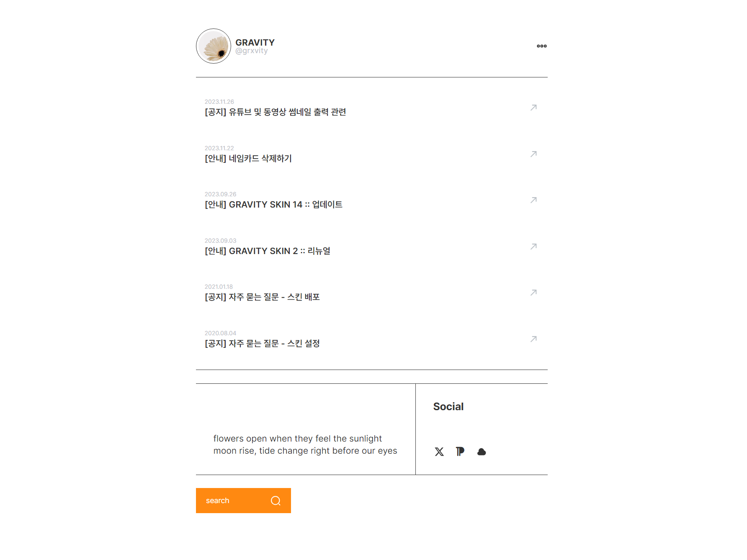The height and width of the screenshot is (560, 747).
Task: Open post 유튜브 및 동영상 썸네일 출력 관련
Action: (275, 112)
